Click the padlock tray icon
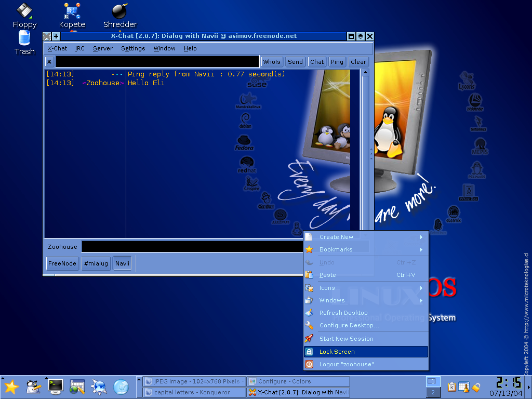532x399 pixels. pos(476,387)
